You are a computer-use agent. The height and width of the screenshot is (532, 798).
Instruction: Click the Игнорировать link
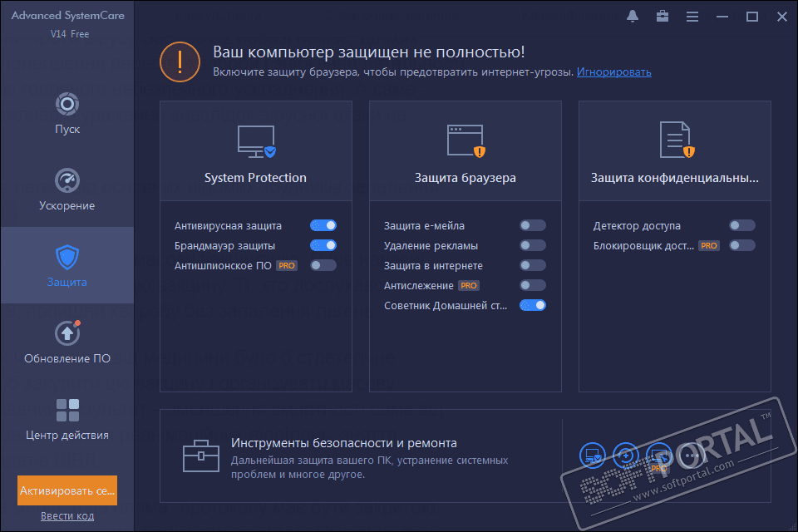(x=613, y=71)
